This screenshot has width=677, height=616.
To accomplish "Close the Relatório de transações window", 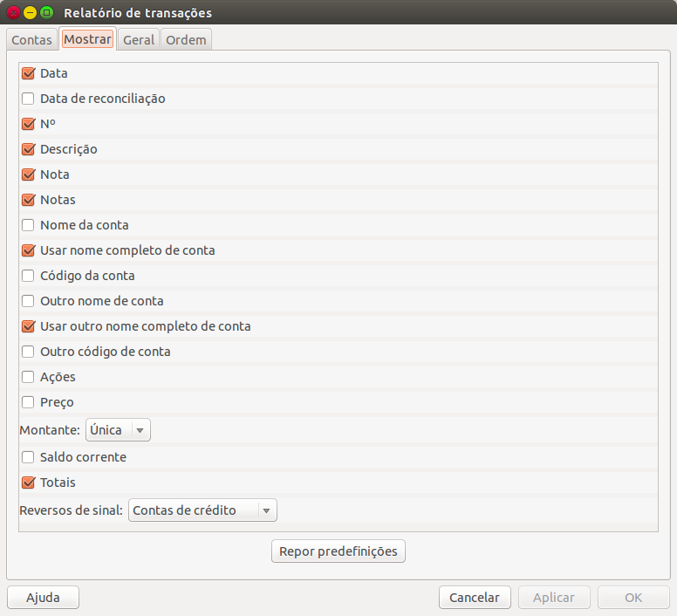I will click(x=13, y=13).
